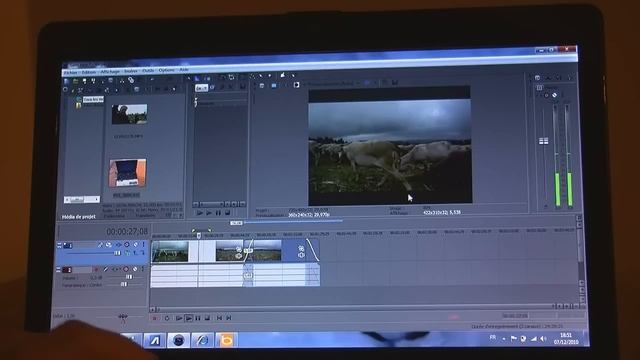Click the orange app icon in taskbar

coord(226,340)
